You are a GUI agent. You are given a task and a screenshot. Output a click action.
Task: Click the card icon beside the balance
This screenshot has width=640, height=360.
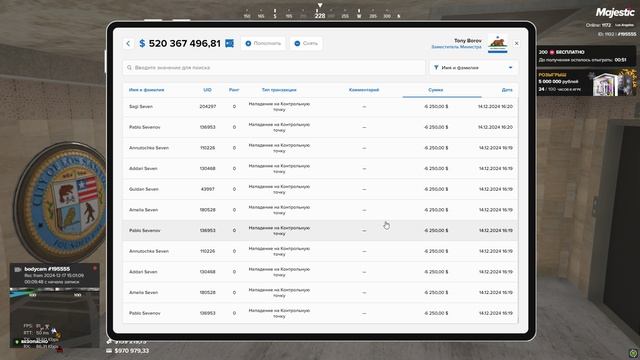tap(229, 43)
